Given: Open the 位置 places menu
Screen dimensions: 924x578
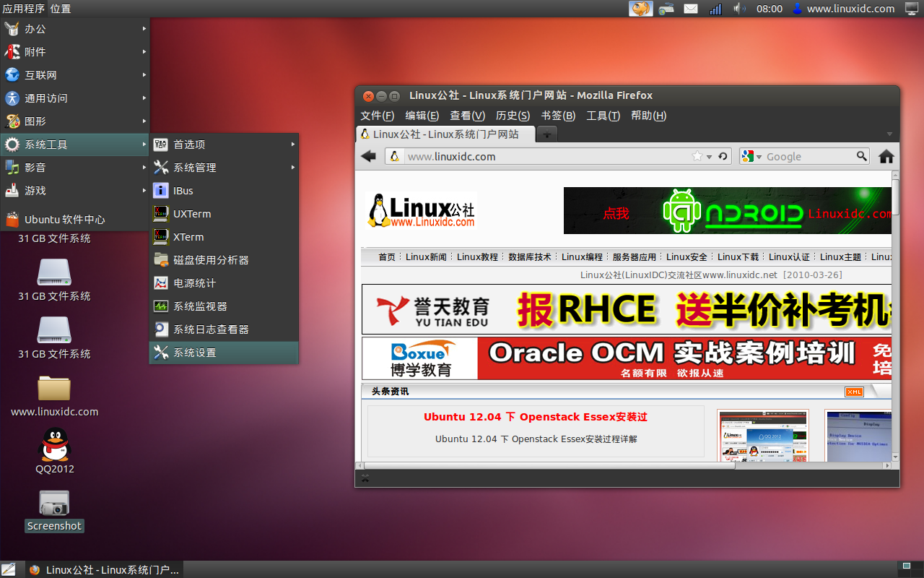Looking at the screenshot, I should (x=61, y=9).
